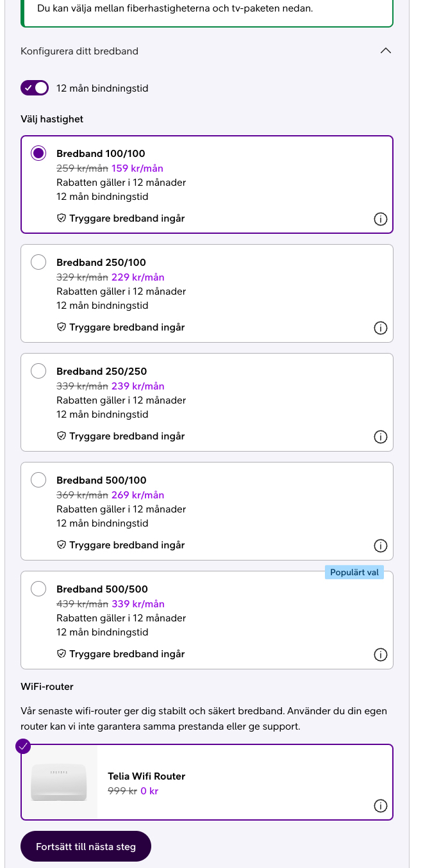Open info for Bredband 100/100
Image resolution: width=423 pixels, height=868 pixels.
coord(380,219)
